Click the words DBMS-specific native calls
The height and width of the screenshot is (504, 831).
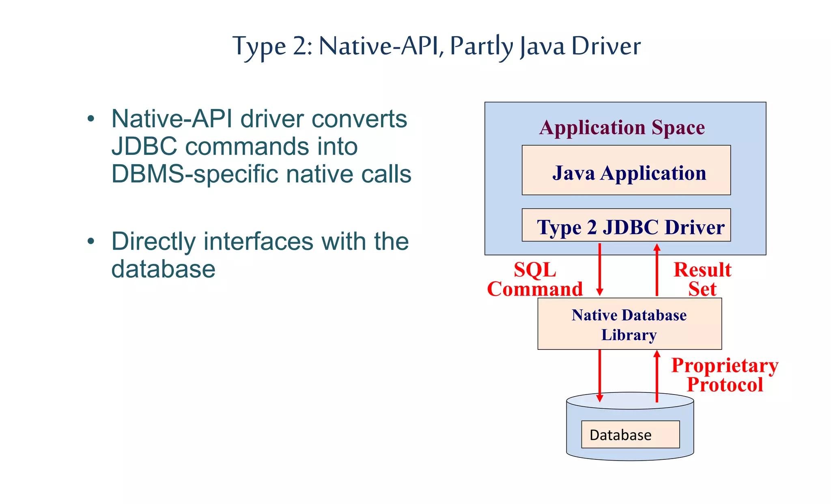click(261, 174)
